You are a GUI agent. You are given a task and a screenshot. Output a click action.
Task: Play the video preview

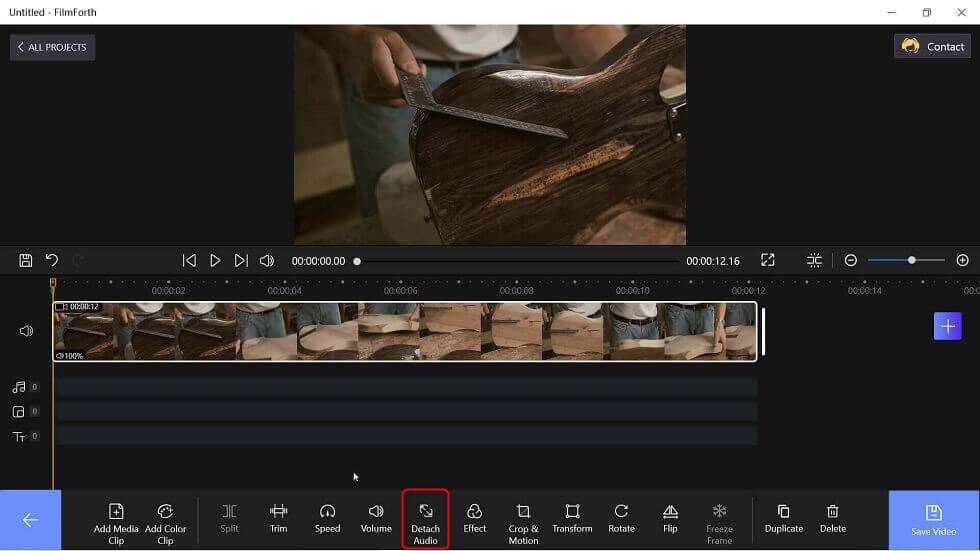tap(215, 261)
